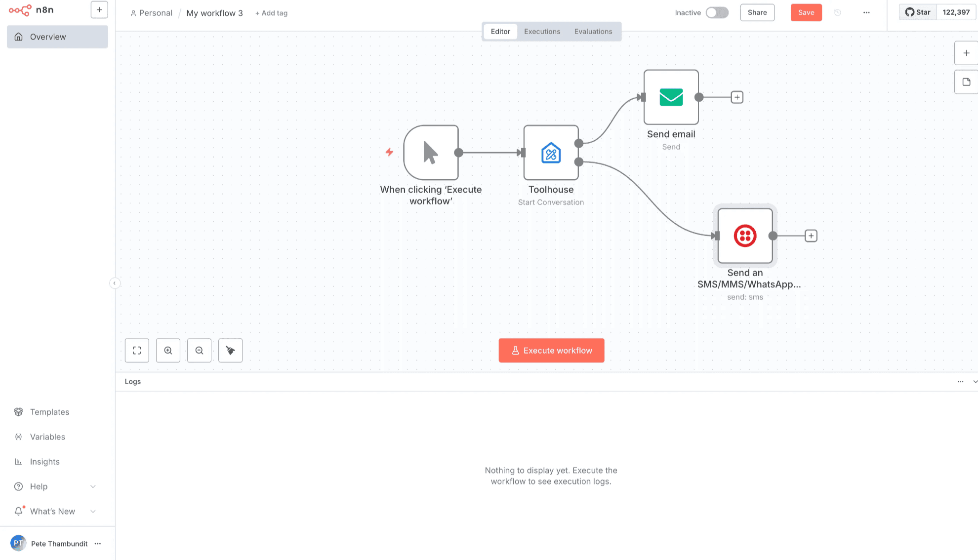Collapse the left sidebar with arrow handle

(x=115, y=283)
